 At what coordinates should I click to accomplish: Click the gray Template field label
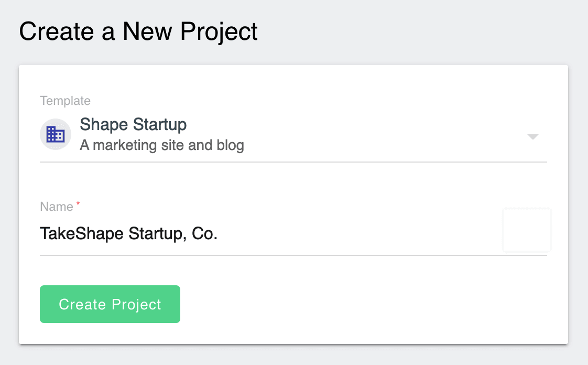tap(66, 101)
